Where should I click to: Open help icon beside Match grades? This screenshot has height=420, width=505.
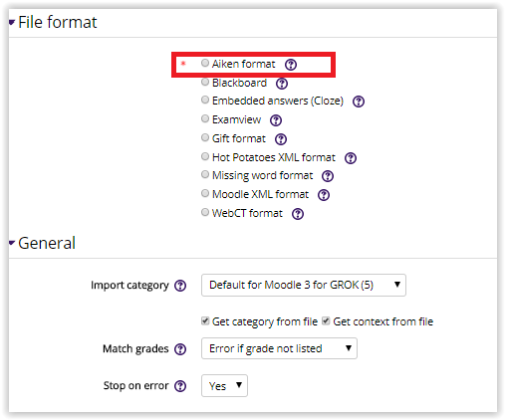180,349
